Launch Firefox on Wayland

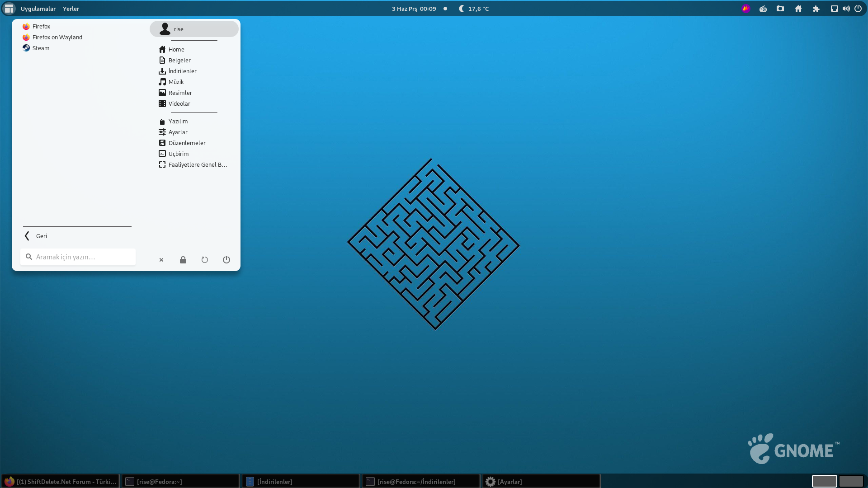click(77, 37)
